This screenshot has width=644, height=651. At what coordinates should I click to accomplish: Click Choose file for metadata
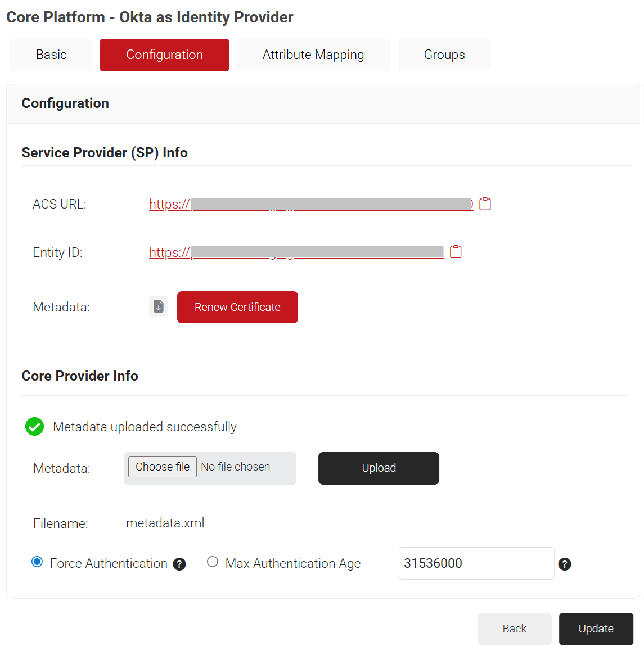click(x=163, y=467)
